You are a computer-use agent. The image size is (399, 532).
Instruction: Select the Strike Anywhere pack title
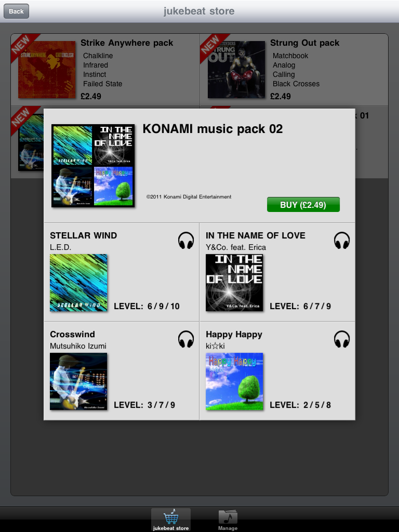pos(127,43)
